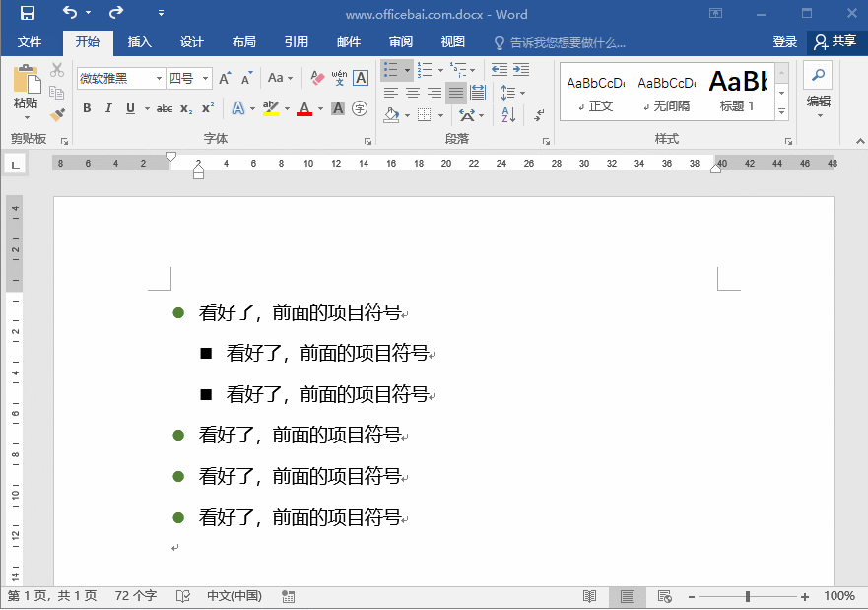Open enclosed character 字 tool

(360, 108)
